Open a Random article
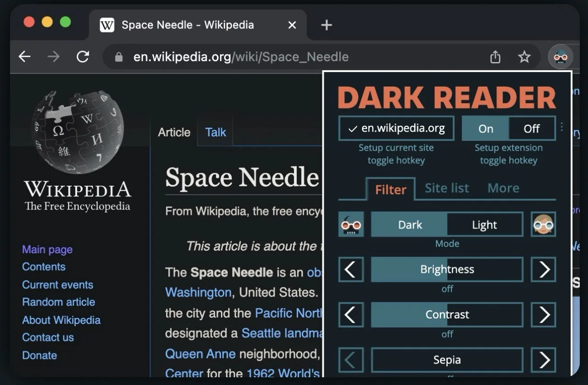The width and height of the screenshot is (588, 385). click(58, 302)
